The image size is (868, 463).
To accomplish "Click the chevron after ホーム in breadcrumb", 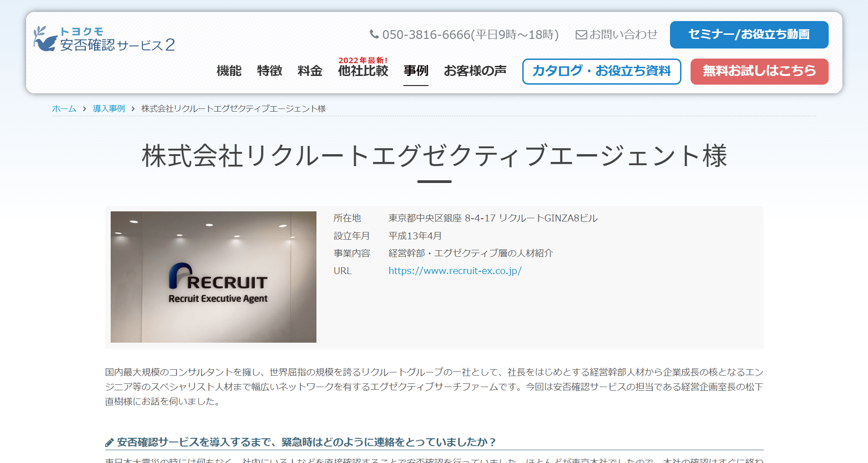I will click(85, 109).
